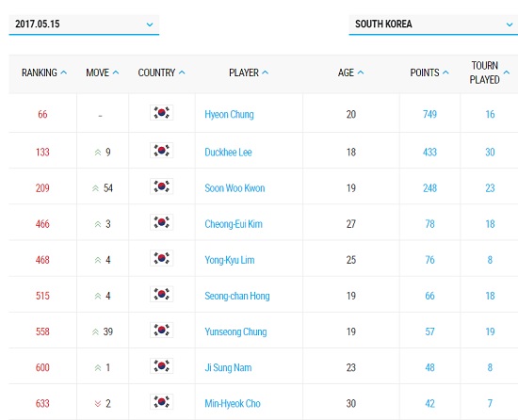The height and width of the screenshot is (420, 518).
Task: Expand the SOUTH KOREA country dropdown
Action: (433, 24)
